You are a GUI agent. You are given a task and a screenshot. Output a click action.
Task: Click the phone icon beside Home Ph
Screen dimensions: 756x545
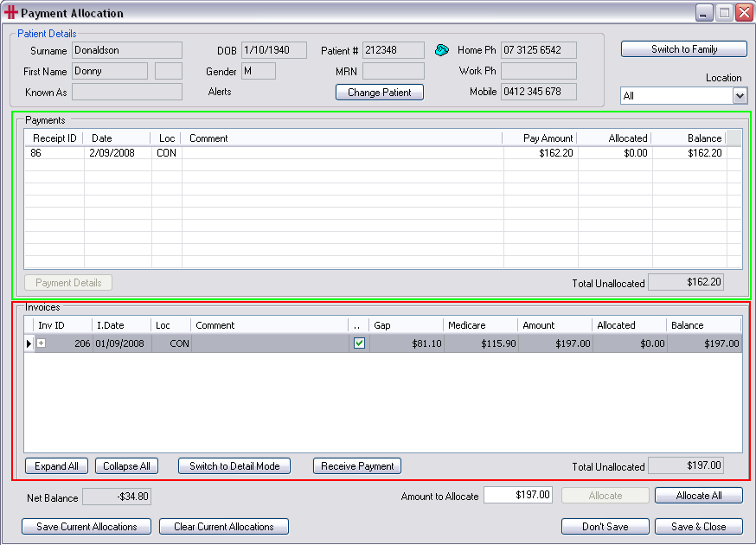(442, 50)
